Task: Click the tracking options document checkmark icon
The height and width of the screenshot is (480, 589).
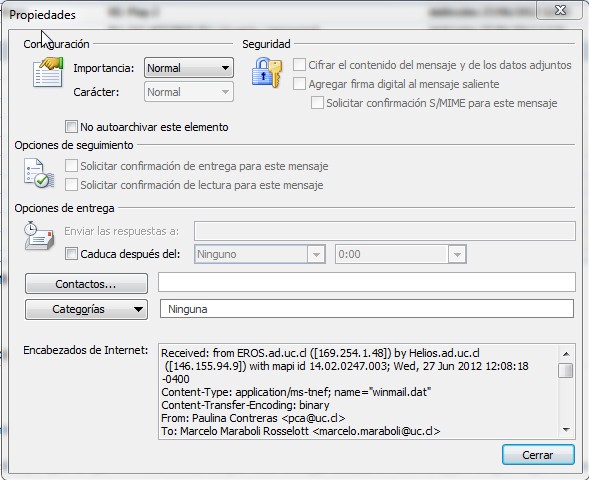Action: [x=39, y=173]
